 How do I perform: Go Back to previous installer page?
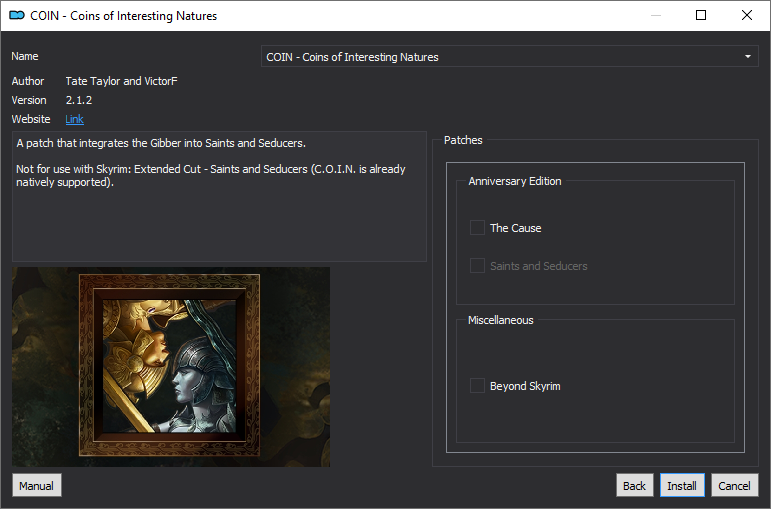coord(634,485)
